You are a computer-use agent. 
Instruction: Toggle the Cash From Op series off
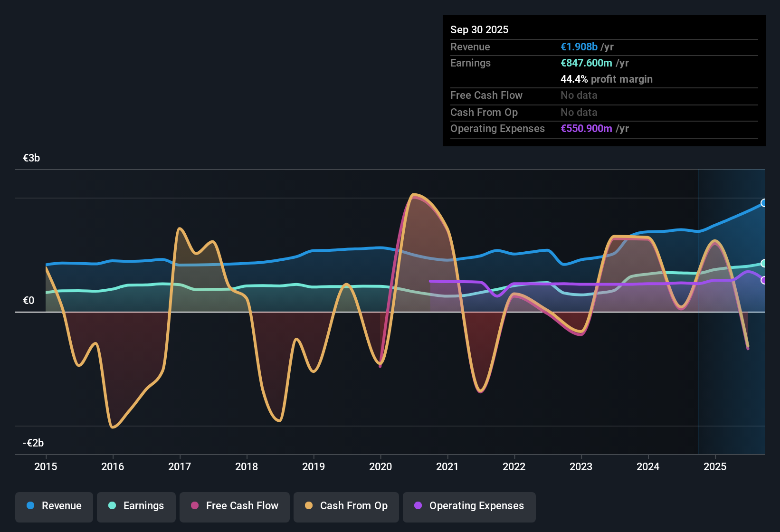(346, 506)
